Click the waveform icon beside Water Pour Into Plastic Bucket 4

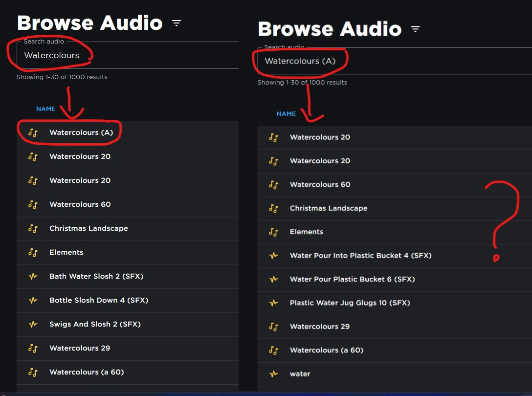tap(273, 255)
